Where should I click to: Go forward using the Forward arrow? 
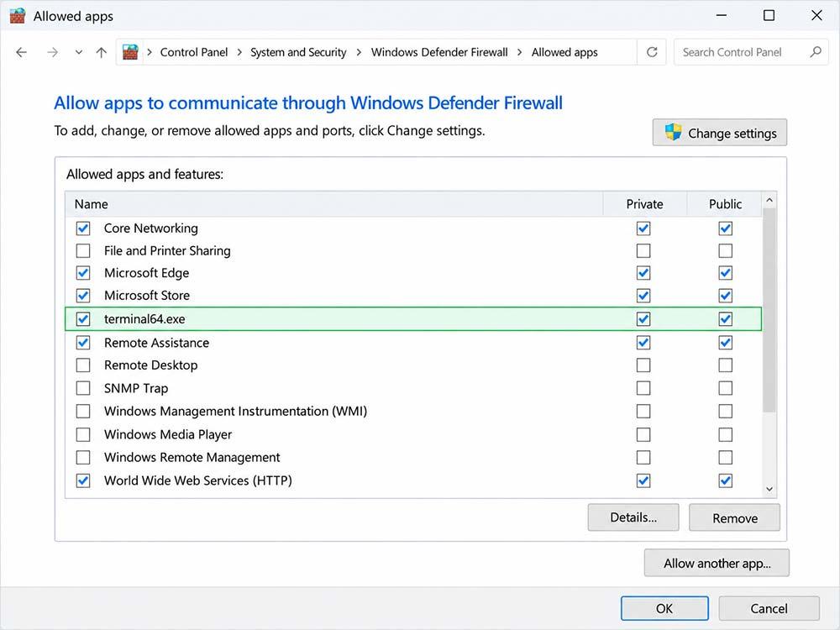tap(52, 52)
